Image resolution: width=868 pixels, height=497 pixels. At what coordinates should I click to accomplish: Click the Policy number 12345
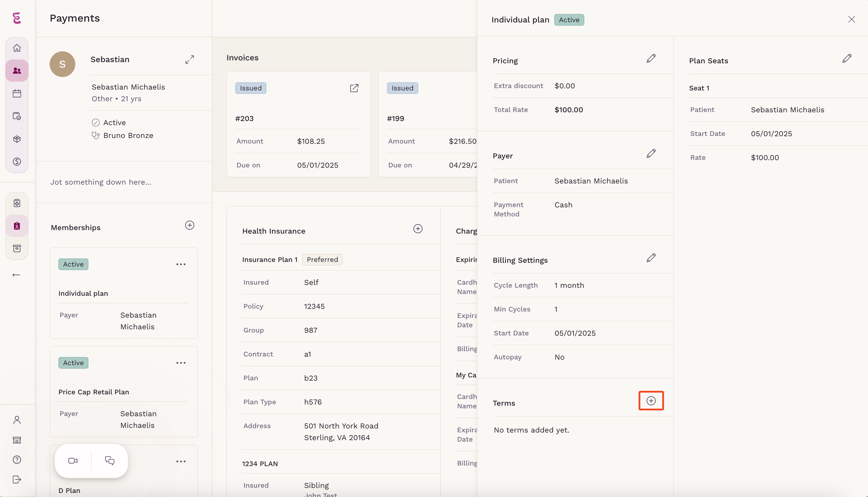(x=314, y=307)
